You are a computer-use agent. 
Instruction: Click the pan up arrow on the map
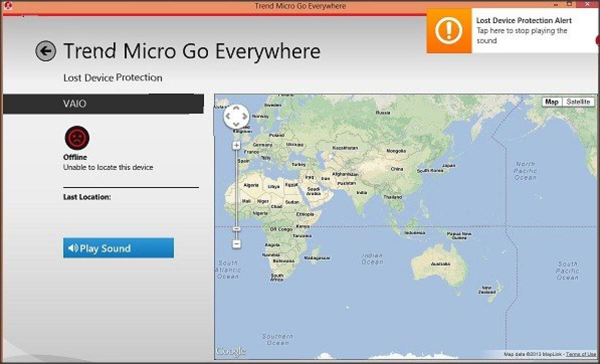(x=235, y=108)
